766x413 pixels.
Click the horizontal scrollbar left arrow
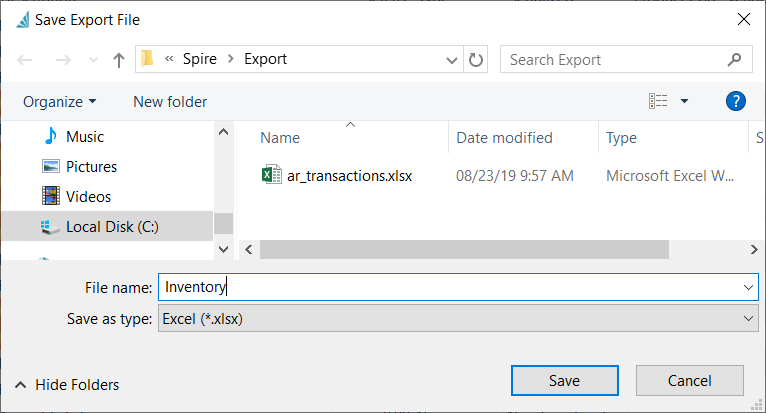(x=249, y=250)
